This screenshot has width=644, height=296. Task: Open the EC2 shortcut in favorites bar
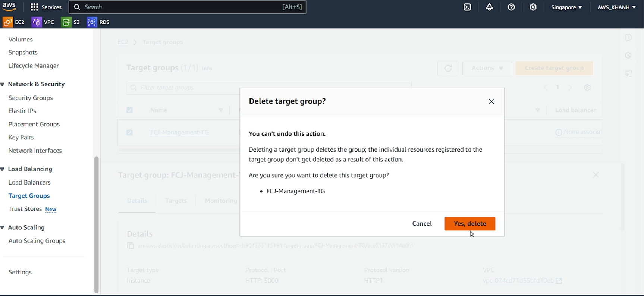point(14,22)
